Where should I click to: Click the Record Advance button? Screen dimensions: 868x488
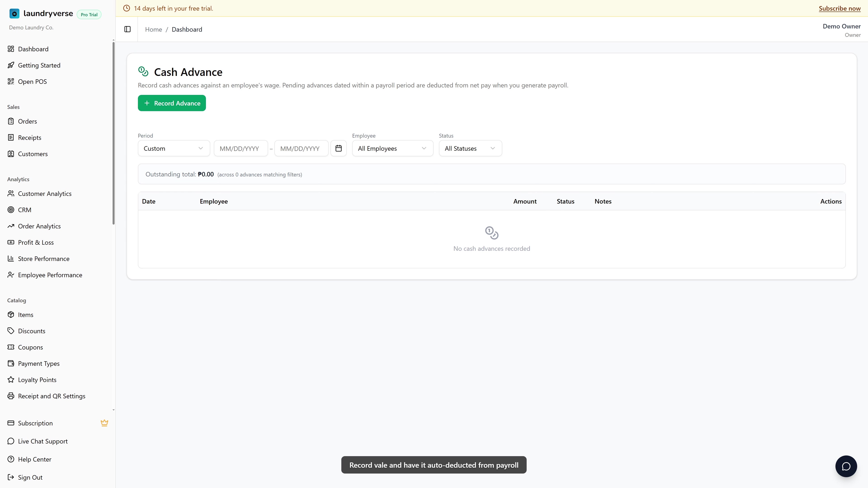tap(172, 103)
